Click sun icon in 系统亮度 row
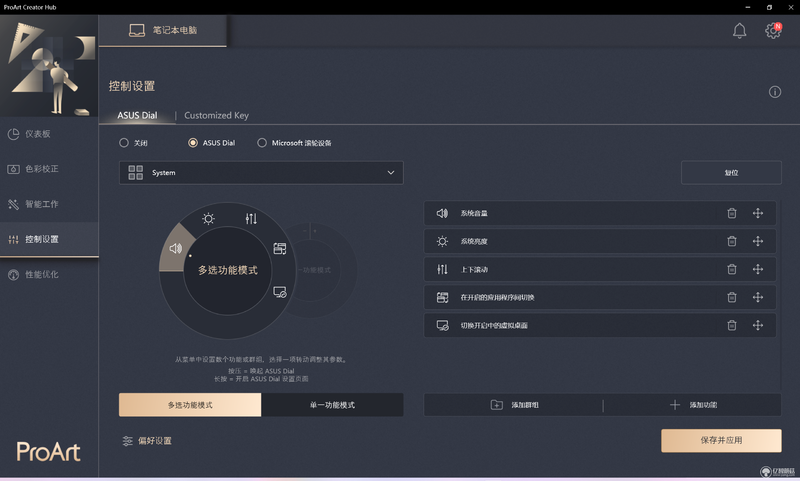Image resolution: width=800 pixels, height=481 pixels. point(442,241)
